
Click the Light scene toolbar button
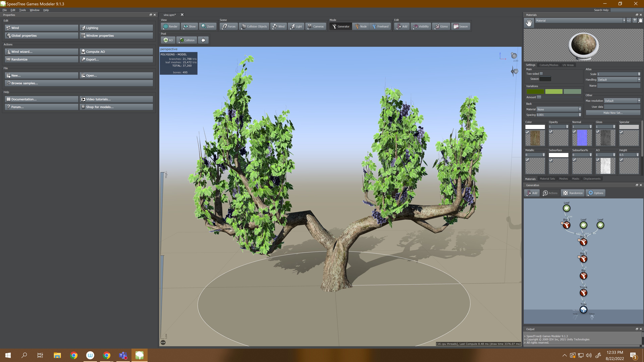coord(296,26)
